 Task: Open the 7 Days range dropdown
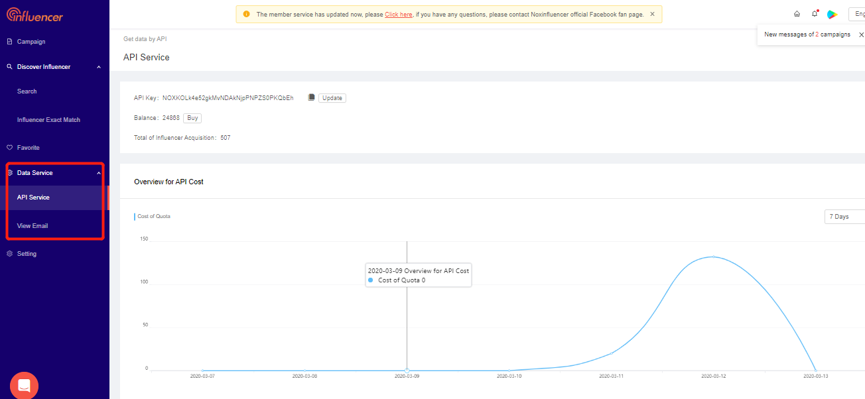tap(845, 217)
